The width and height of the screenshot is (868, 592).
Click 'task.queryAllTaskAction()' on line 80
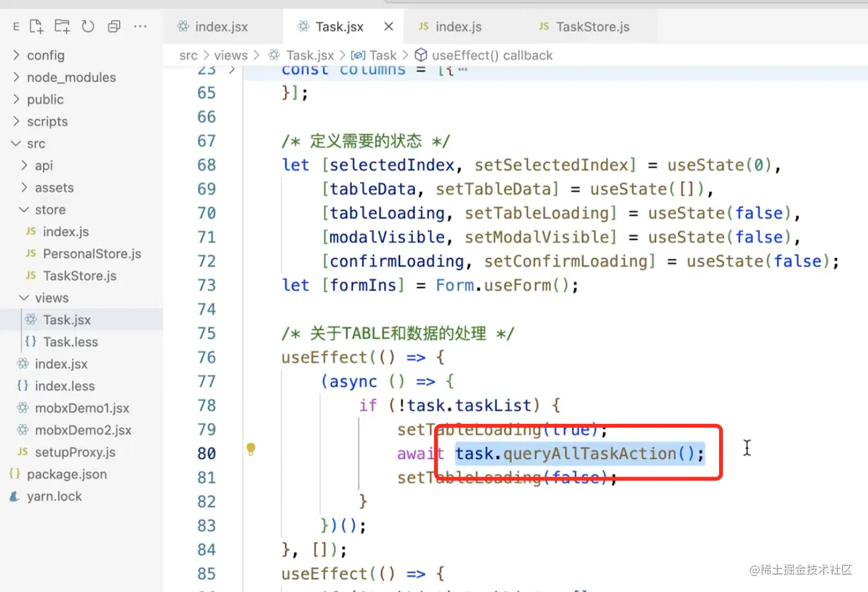(x=575, y=454)
